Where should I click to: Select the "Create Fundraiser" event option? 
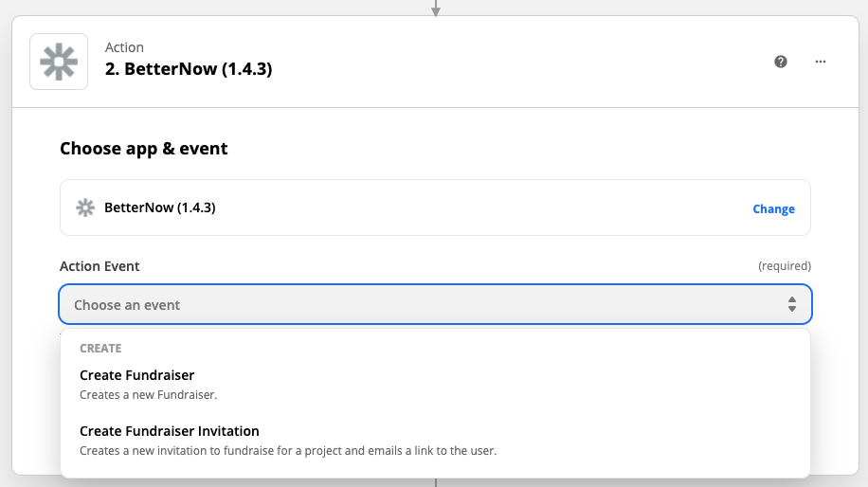click(435, 385)
